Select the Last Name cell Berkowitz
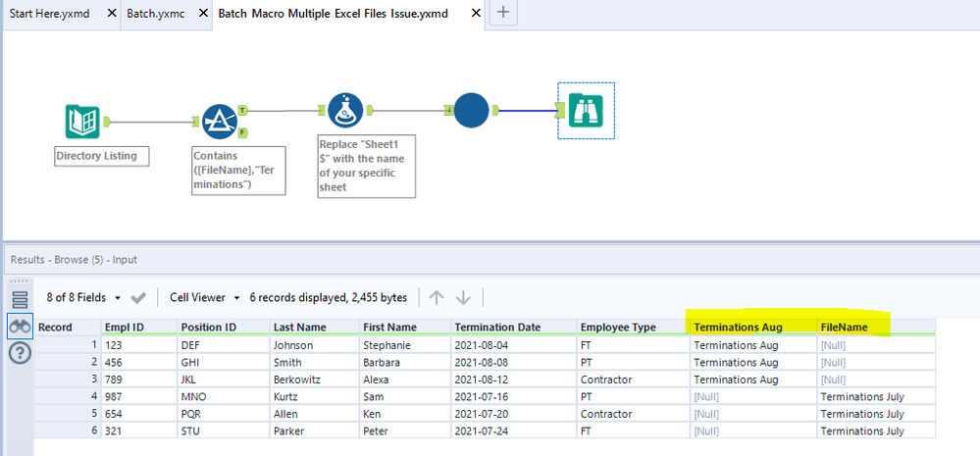Viewport: 980px width, 456px height. coord(315,380)
